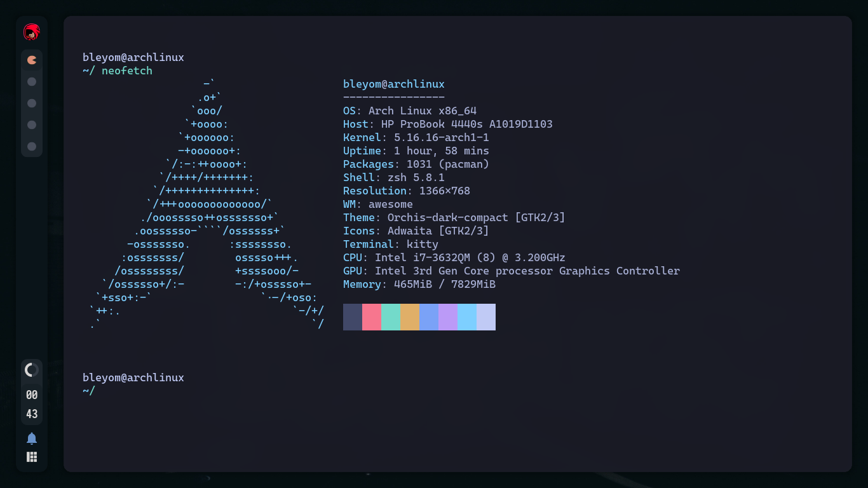
Task: Click the clock hour 00
Action: (32, 395)
